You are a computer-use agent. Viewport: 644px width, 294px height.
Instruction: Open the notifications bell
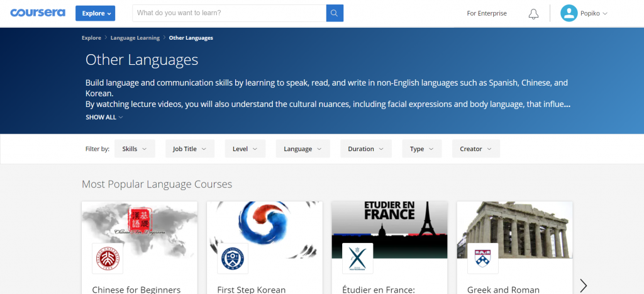(x=533, y=14)
